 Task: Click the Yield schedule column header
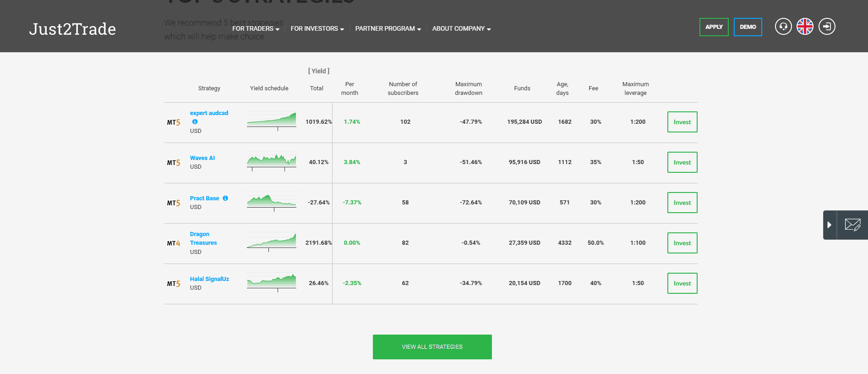pos(269,88)
